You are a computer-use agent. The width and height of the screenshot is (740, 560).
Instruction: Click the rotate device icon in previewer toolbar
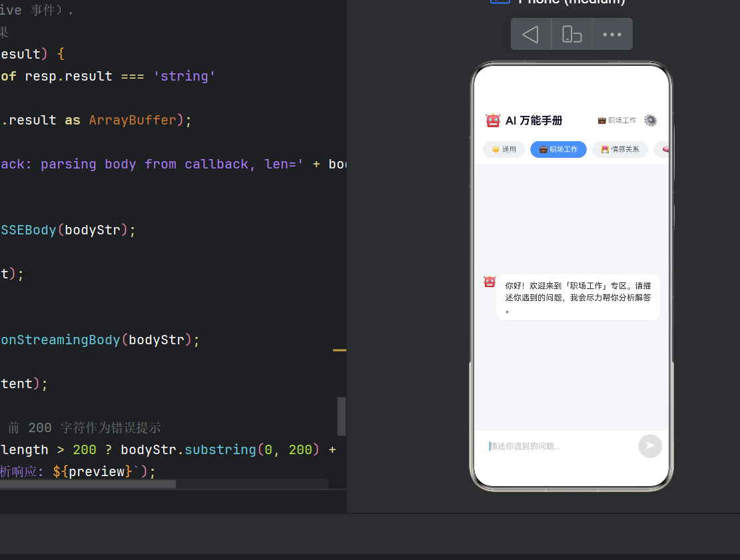pos(571,34)
